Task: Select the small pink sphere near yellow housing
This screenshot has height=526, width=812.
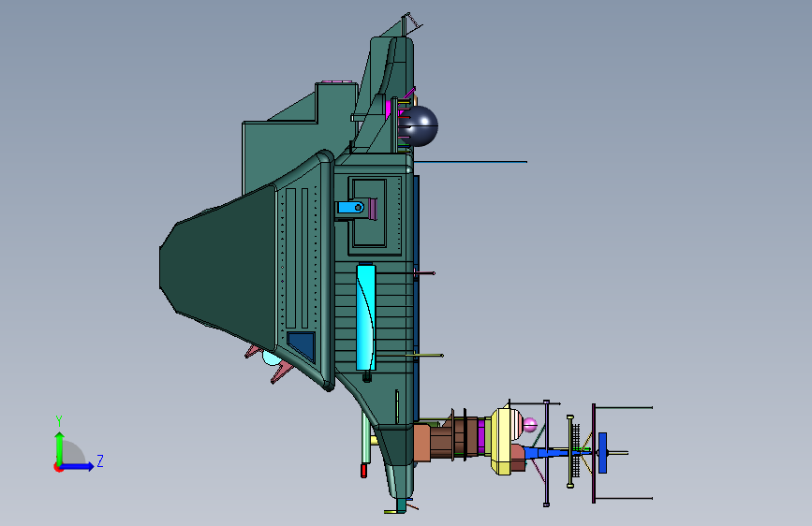Action: coord(530,425)
